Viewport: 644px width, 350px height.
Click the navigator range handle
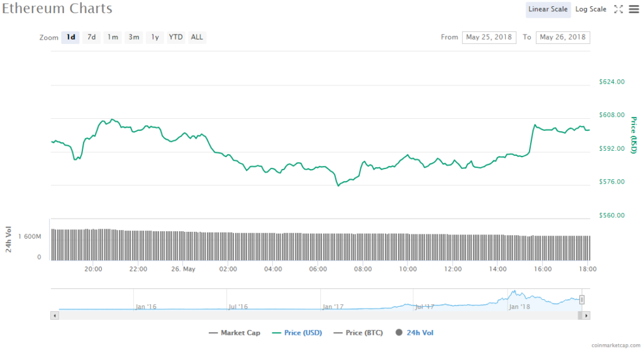pos(582,300)
